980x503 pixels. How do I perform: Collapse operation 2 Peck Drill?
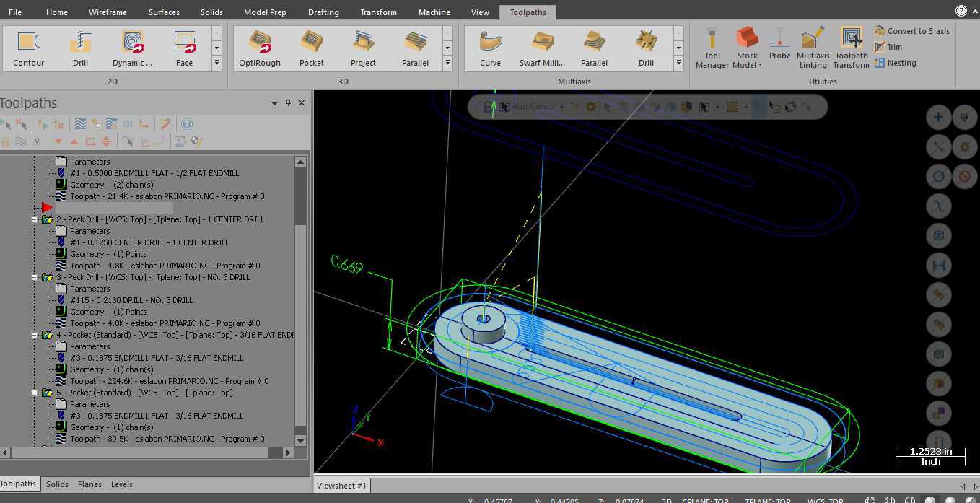(x=34, y=219)
